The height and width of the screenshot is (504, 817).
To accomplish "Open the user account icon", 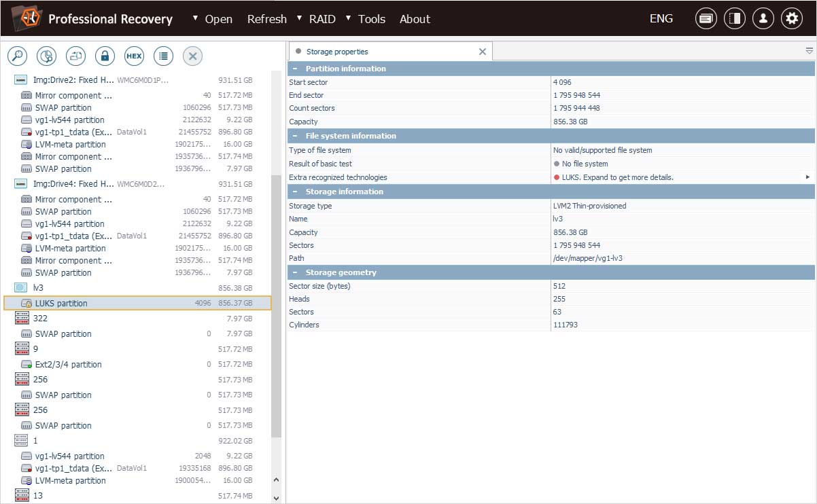I will pyautogui.click(x=763, y=19).
